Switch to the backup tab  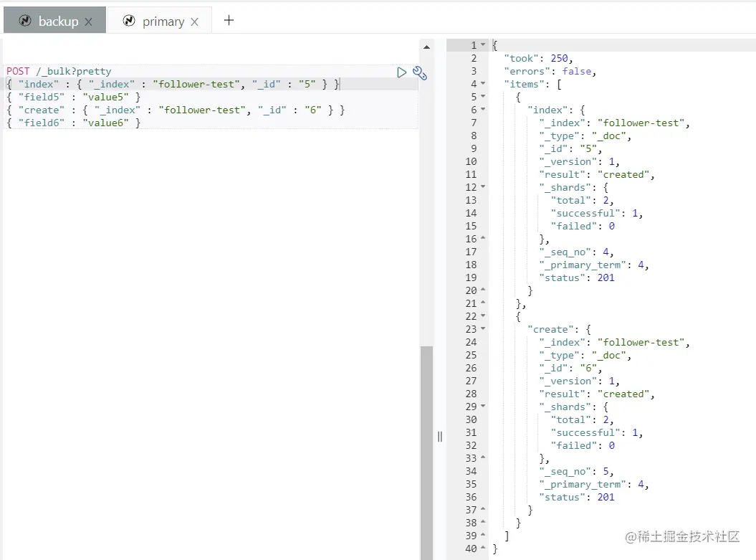tap(54, 20)
